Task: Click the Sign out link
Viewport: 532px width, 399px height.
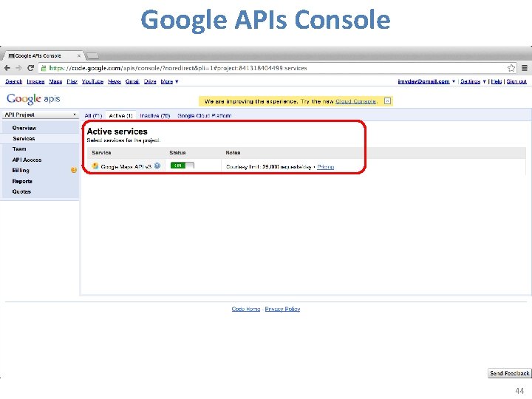Action: [x=516, y=81]
